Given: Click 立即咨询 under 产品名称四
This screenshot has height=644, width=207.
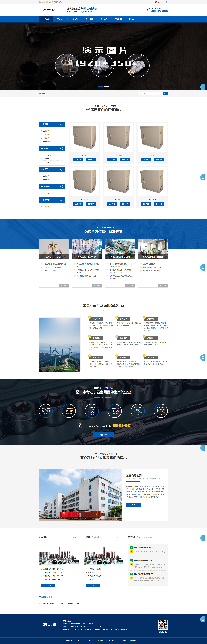Looking at the screenshot, I should pyautogui.click(x=112, y=204).
